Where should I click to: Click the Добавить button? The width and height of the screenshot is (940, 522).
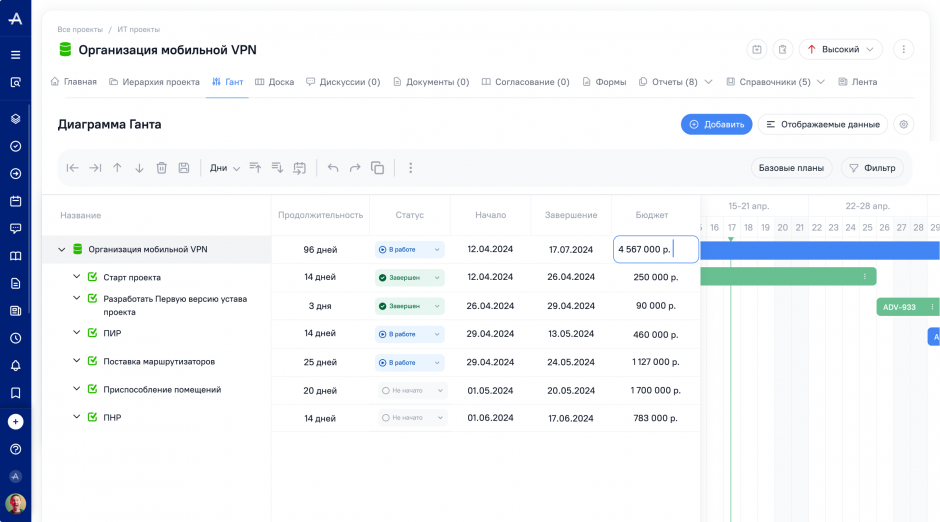click(x=716, y=124)
